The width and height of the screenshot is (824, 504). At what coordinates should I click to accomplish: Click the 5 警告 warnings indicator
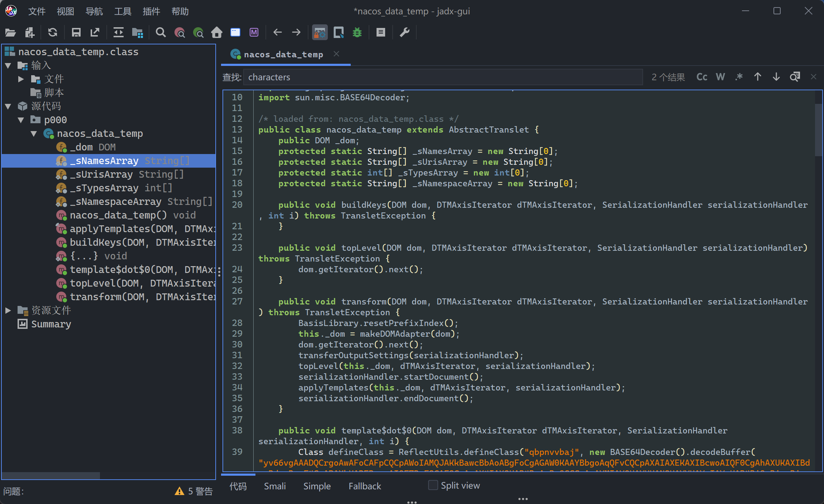(x=194, y=491)
